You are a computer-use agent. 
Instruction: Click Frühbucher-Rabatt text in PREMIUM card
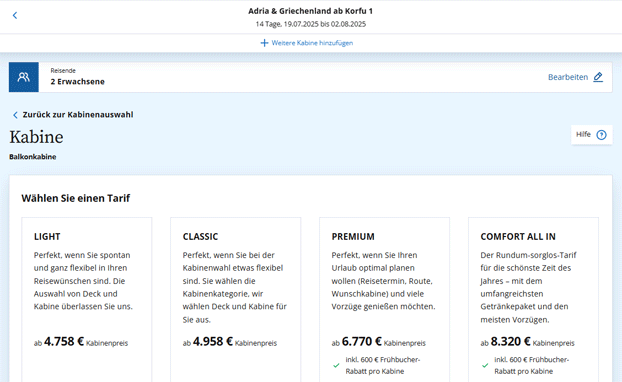[x=382, y=365]
